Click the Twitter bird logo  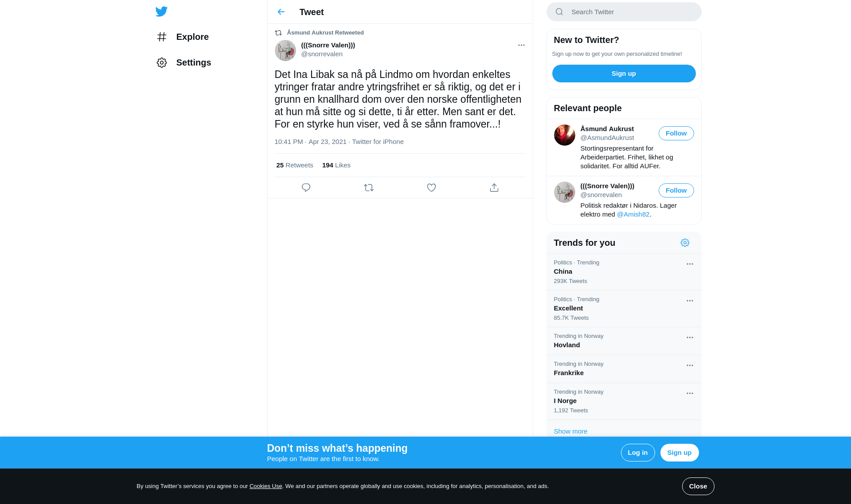[161, 12]
